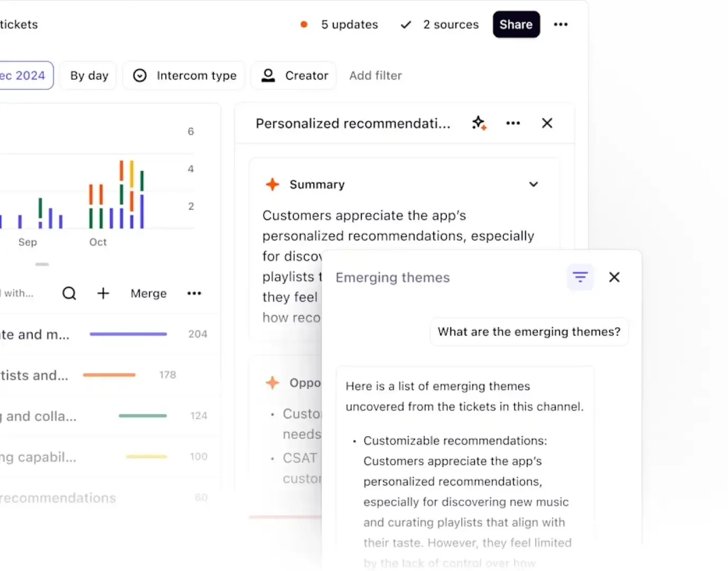Open the Creator filter dropdown
The width and height of the screenshot is (728, 571).
click(x=294, y=76)
